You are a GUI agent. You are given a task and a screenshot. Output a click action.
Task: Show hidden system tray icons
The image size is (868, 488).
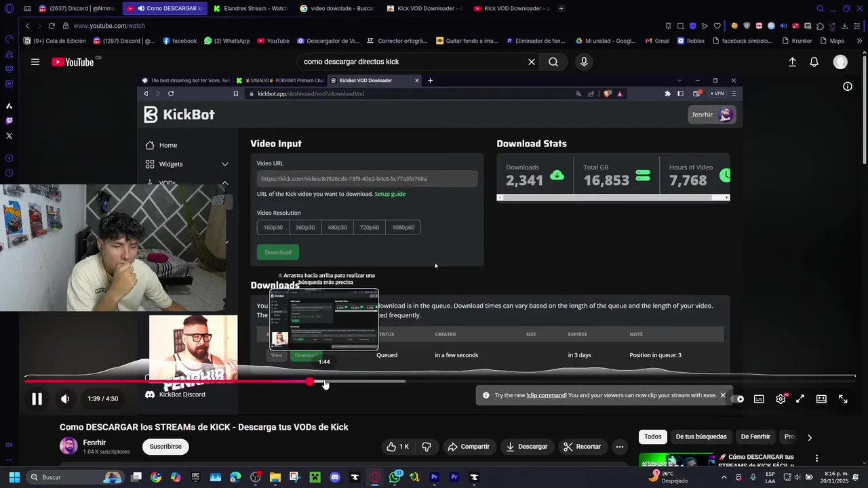tap(724, 477)
